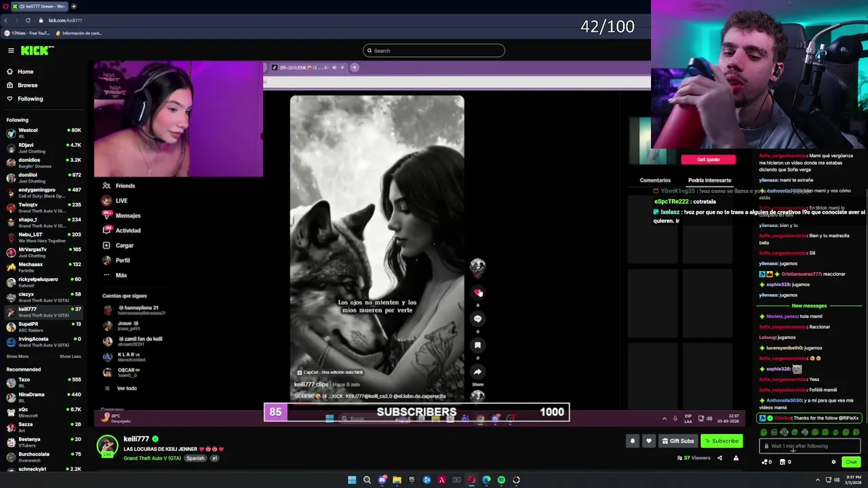Open Twinqtv channel in sidebar

43,207
